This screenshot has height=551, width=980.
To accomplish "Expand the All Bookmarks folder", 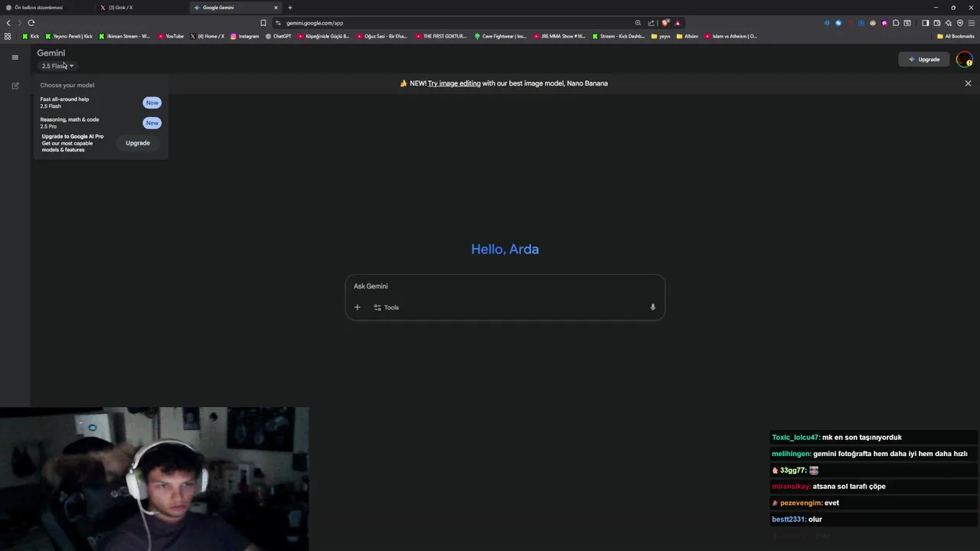I will tap(955, 36).
